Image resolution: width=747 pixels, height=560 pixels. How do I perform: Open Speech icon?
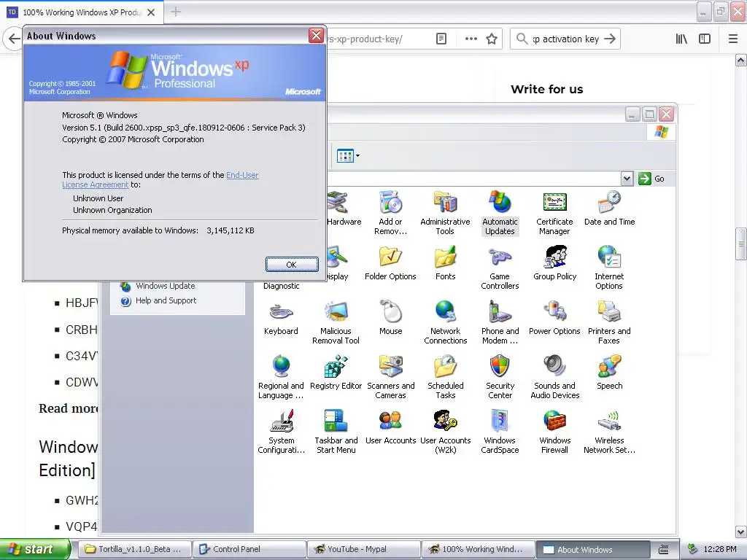[x=609, y=373]
